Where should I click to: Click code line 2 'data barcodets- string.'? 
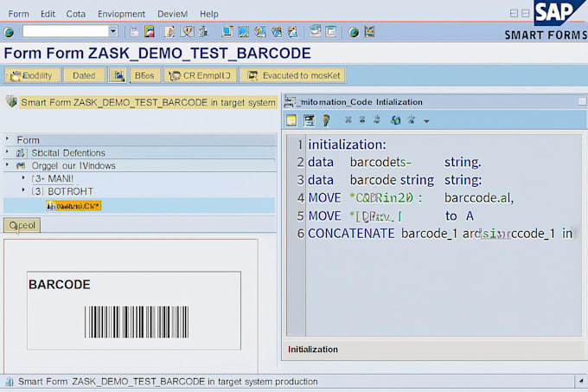point(394,162)
